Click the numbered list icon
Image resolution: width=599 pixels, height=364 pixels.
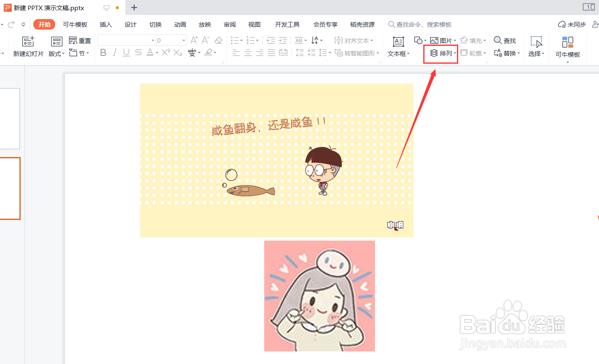click(250, 40)
